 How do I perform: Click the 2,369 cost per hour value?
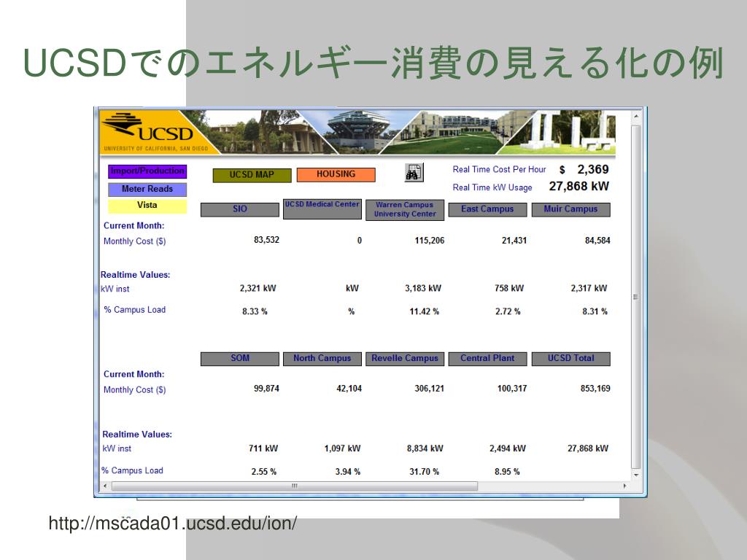click(x=592, y=169)
